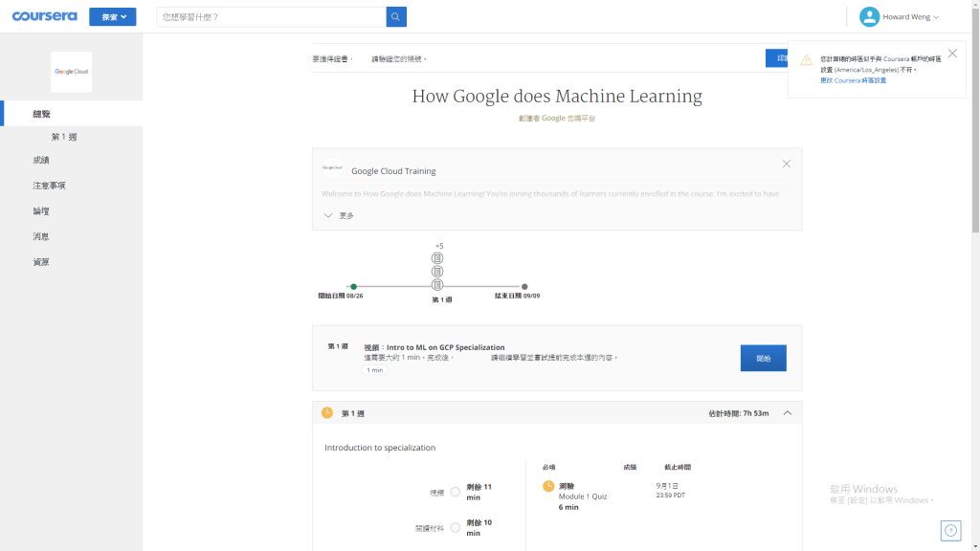Close the Google Cloud Training welcome message
Image resolution: width=980 pixels, height=551 pixels.
click(x=787, y=164)
